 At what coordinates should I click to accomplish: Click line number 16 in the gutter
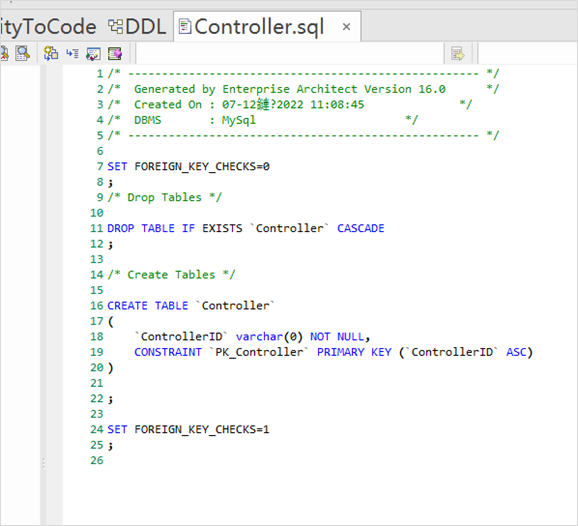click(x=97, y=306)
